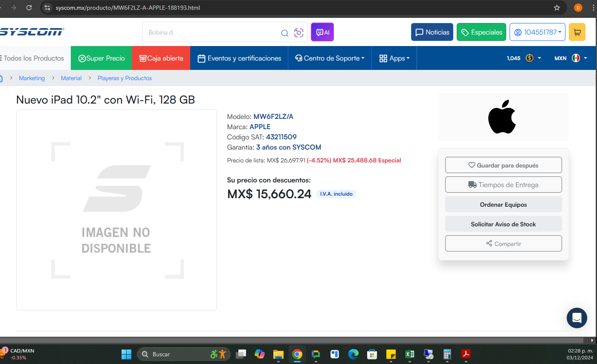
Task: Click the Noticias button
Action: pyautogui.click(x=432, y=32)
